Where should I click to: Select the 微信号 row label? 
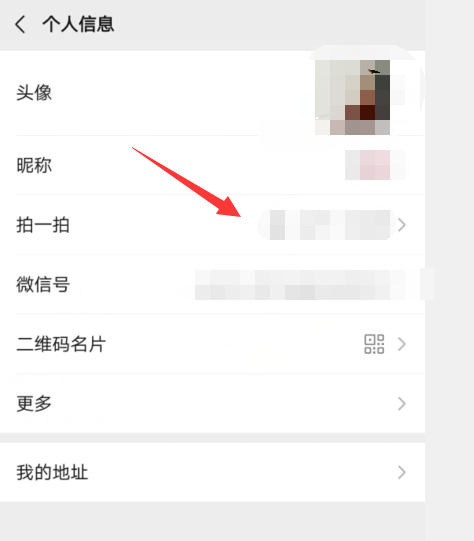[x=43, y=285]
